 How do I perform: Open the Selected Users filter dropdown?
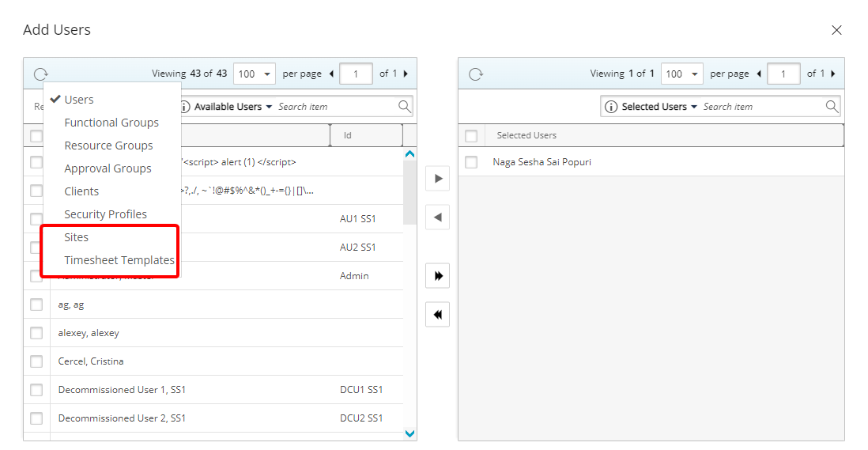[660, 107]
